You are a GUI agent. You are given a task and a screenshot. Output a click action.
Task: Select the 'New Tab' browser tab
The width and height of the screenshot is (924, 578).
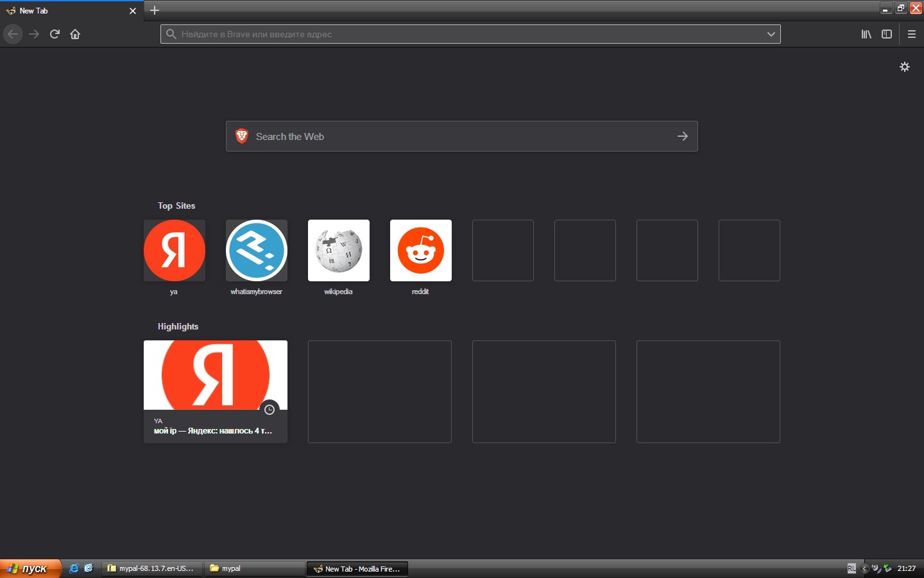click(71, 10)
